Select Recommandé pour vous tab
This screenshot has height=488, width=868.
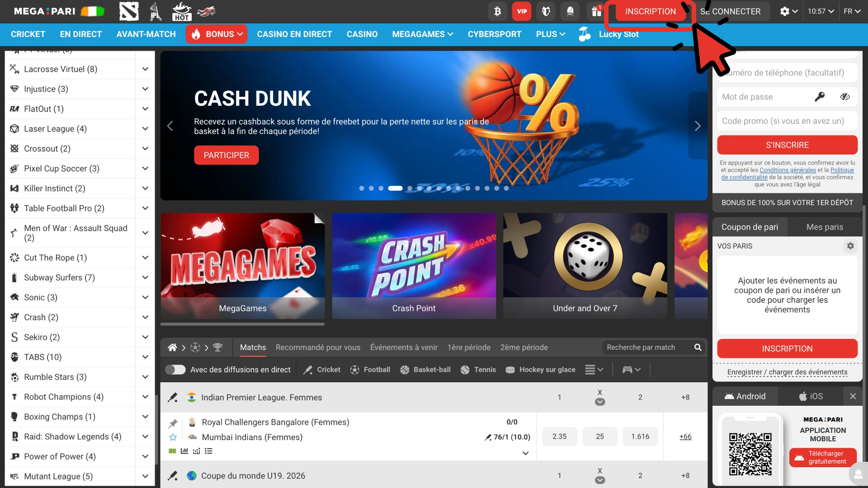click(318, 347)
